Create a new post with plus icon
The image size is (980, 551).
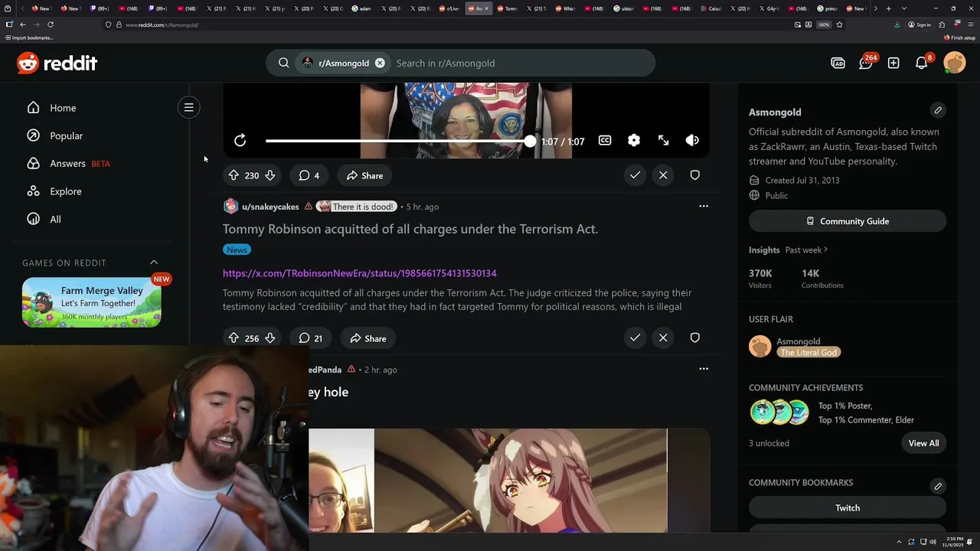click(893, 64)
